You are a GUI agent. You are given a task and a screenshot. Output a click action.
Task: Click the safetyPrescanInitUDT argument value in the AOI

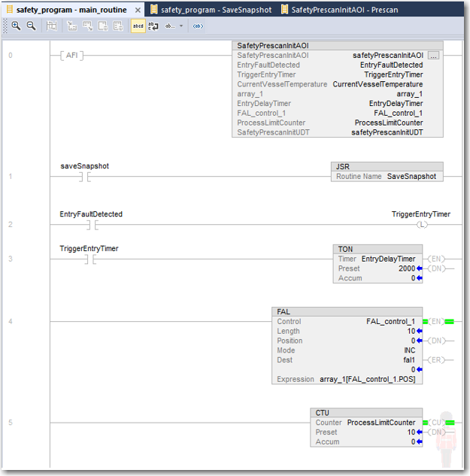(387, 132)
